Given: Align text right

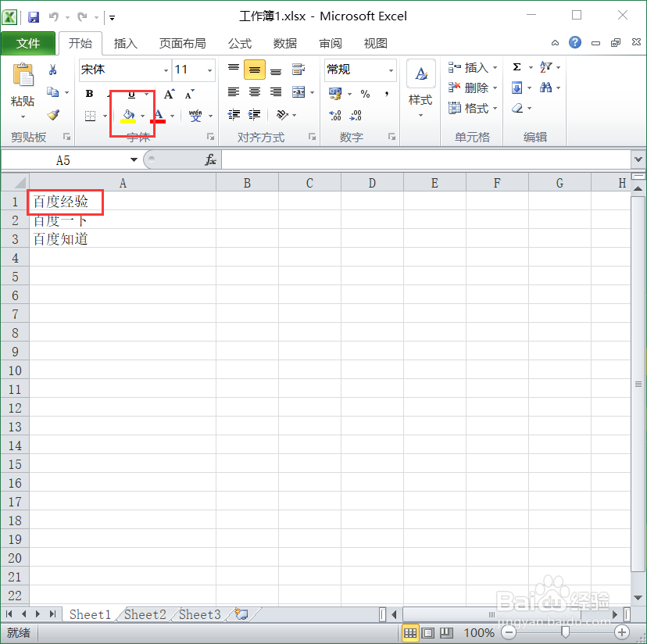Looking at the screenshot, I should coord(276,91).
